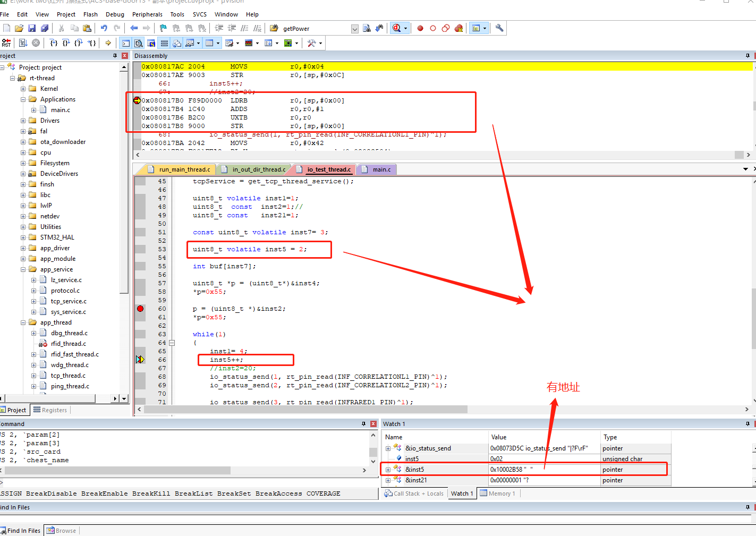This screenshot has height=536, width=756.
Task: Toggle the Watch windows button
Action: tap(190, 43)
